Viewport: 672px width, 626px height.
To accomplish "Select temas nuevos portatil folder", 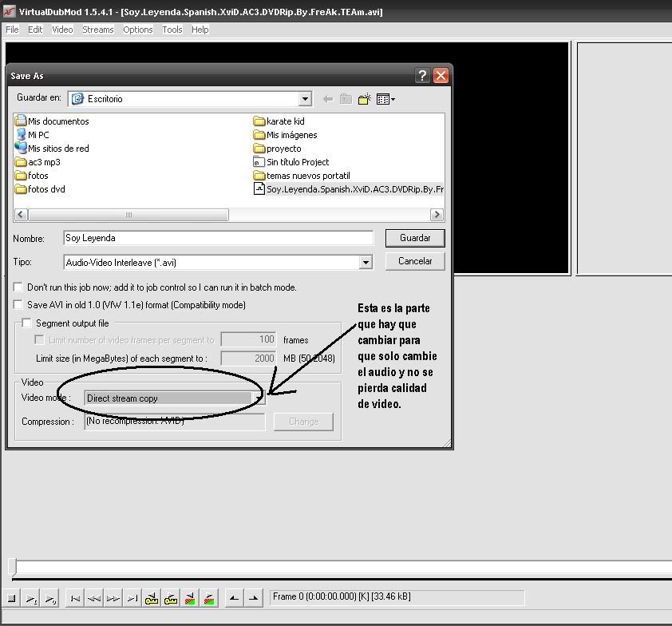I will coord(302,176).
